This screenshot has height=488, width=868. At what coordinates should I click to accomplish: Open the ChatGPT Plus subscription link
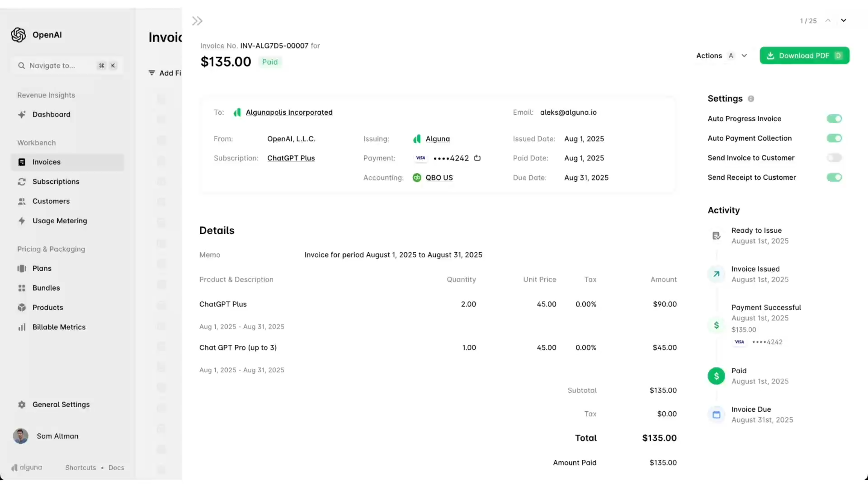pos(291,158)
